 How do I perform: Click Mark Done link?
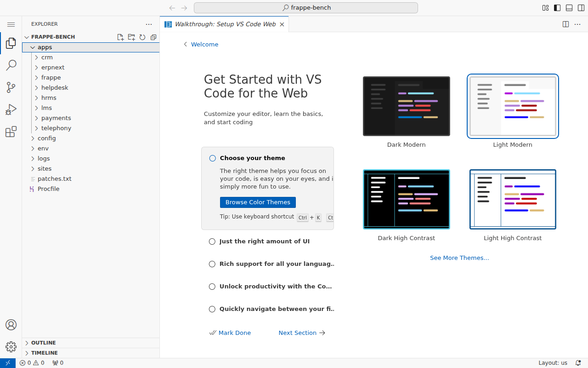click(x=230, y=333)
